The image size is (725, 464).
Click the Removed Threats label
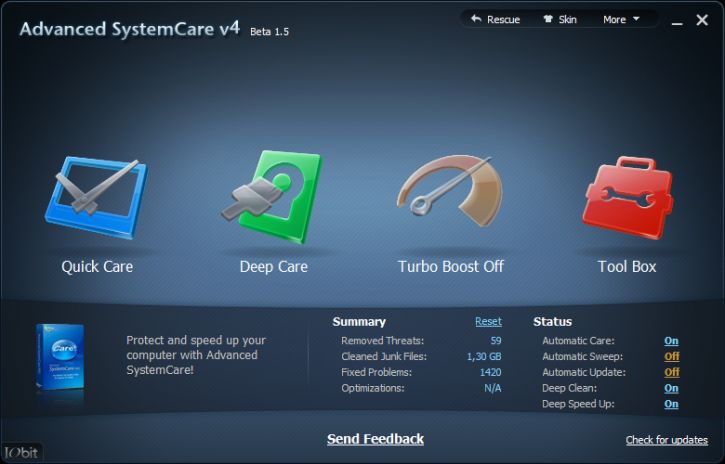click(x=382, y=341)
